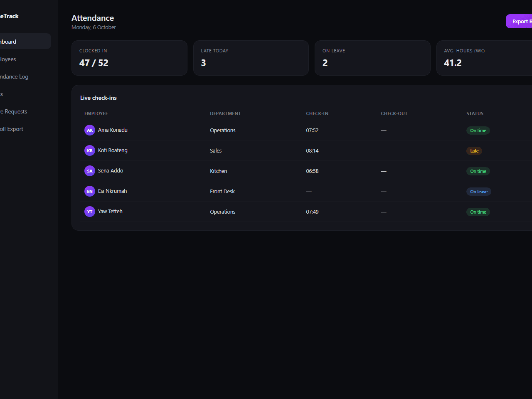Click the Attendance page title

[x=93, y=18]
